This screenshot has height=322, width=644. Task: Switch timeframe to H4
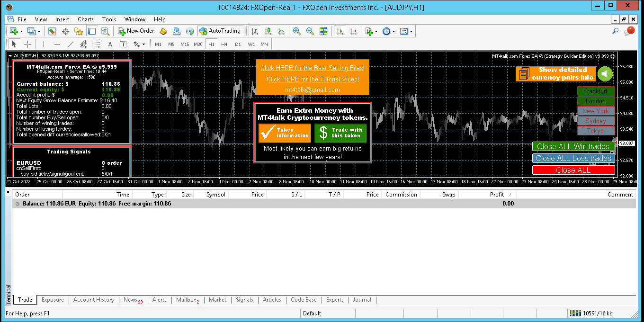pyautogui.click(x=224, y=44)
